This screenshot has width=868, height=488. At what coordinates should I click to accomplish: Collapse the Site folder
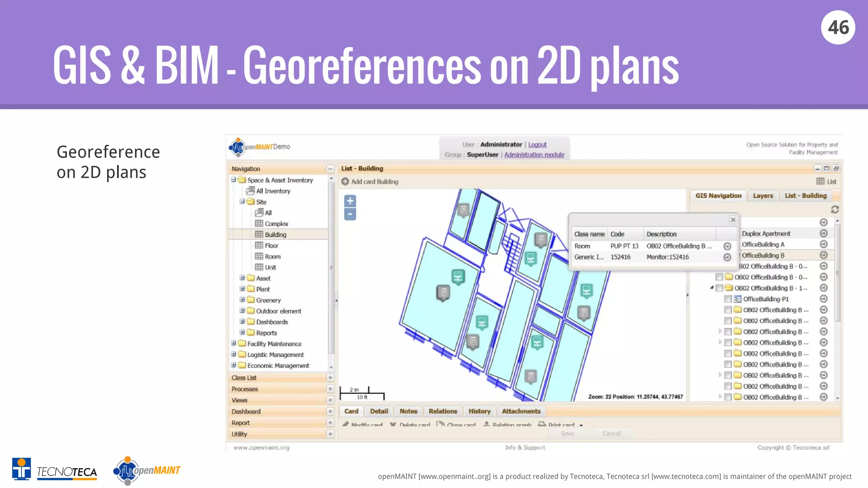pos(242,202)
